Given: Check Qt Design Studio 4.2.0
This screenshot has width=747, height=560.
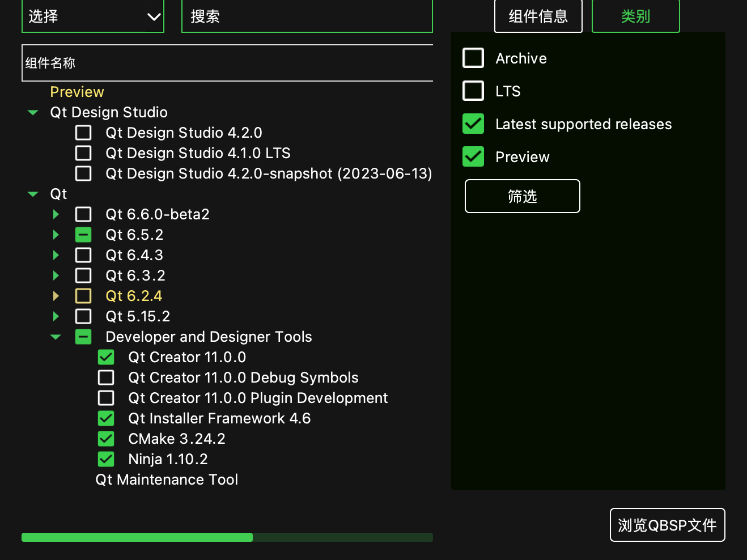Looking at the screenshot, I should pos(83,133).
